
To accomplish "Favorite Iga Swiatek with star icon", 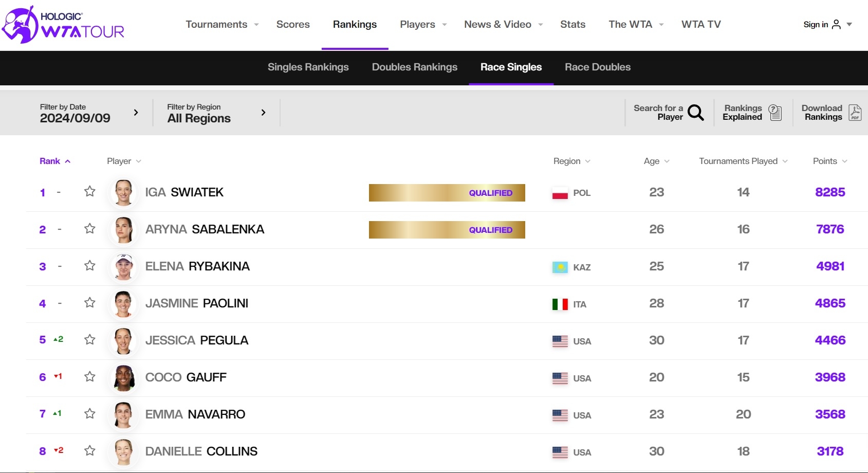I will (x=90, y=191).
